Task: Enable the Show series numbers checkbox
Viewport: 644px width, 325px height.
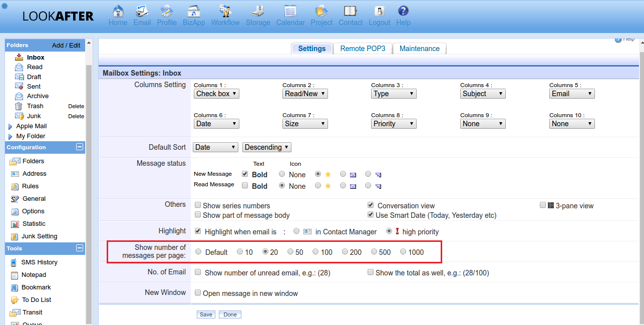Action: (198, 205)
